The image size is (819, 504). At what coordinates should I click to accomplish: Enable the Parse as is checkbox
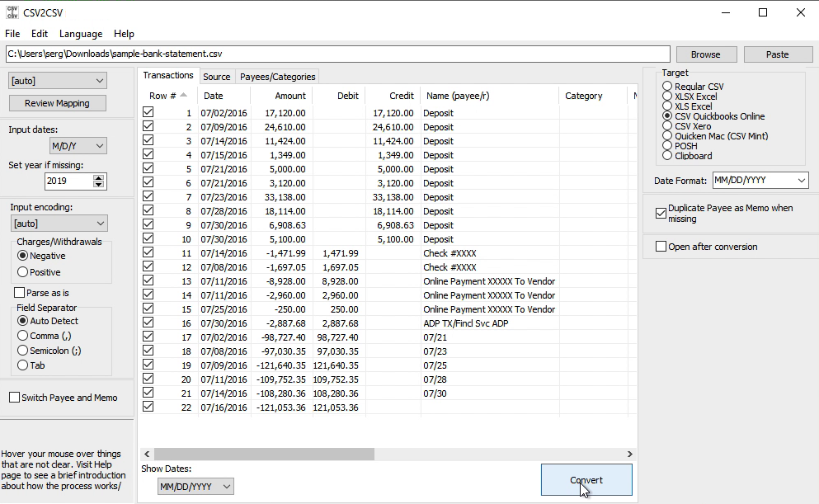pos(19,293)
